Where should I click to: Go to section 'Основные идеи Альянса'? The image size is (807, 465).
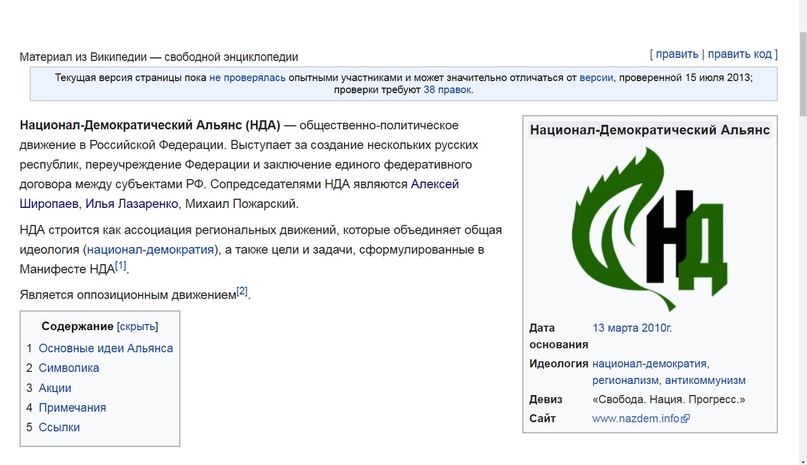106,348
